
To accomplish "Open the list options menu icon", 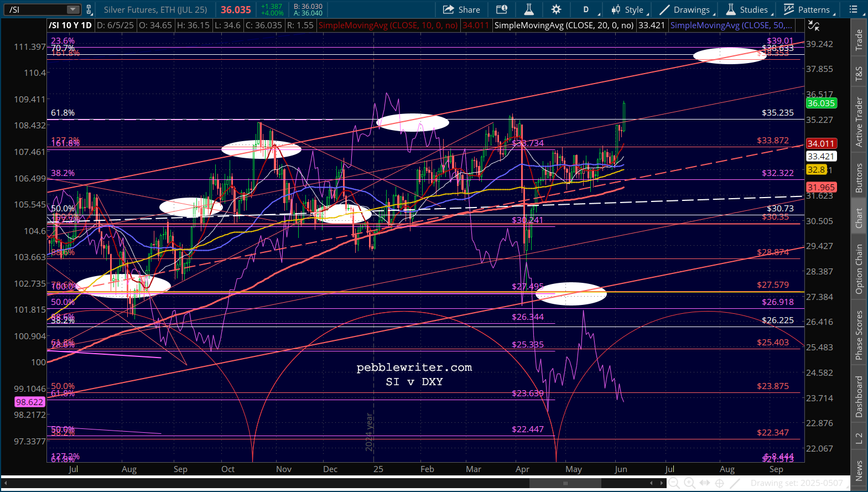I will pyautogui.click(x=854, y=9).
